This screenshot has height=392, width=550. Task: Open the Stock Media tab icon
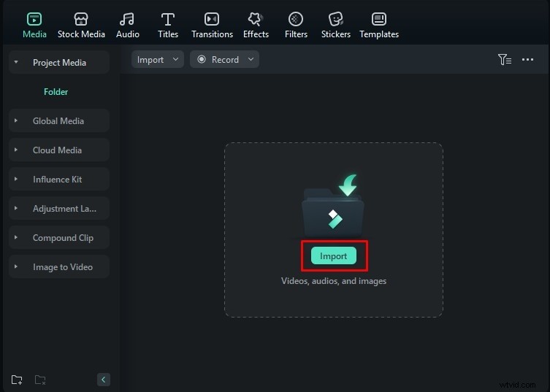click(x=81, y=20)
